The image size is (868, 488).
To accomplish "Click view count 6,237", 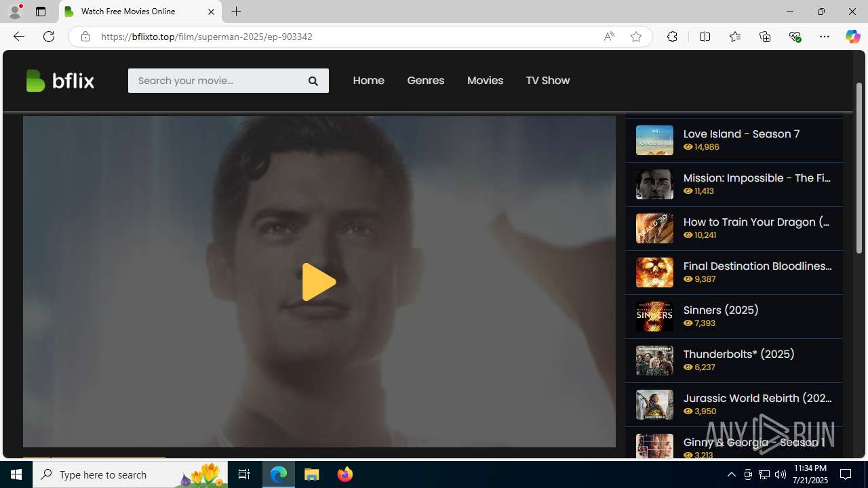I will coord(700,367).
